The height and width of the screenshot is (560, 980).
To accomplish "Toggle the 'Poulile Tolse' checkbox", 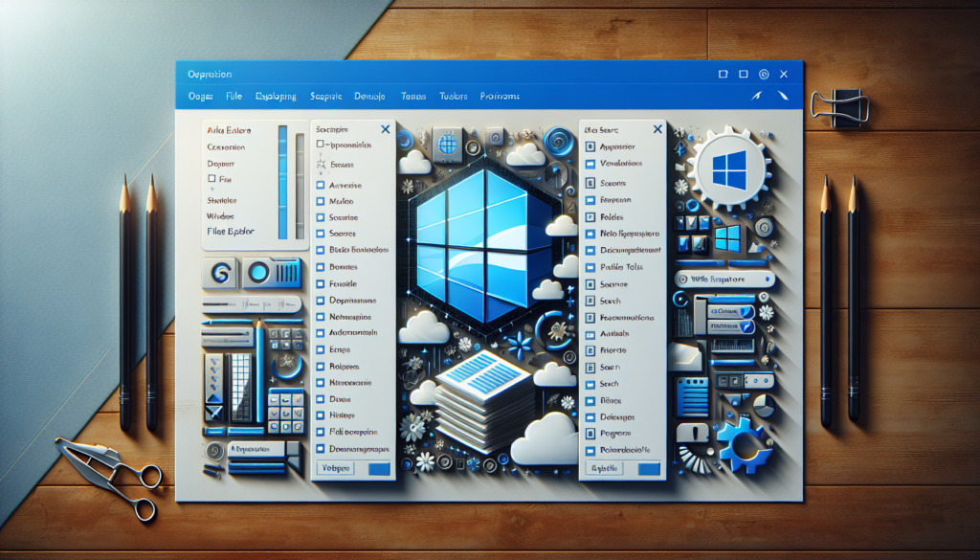I will point(590,267).
